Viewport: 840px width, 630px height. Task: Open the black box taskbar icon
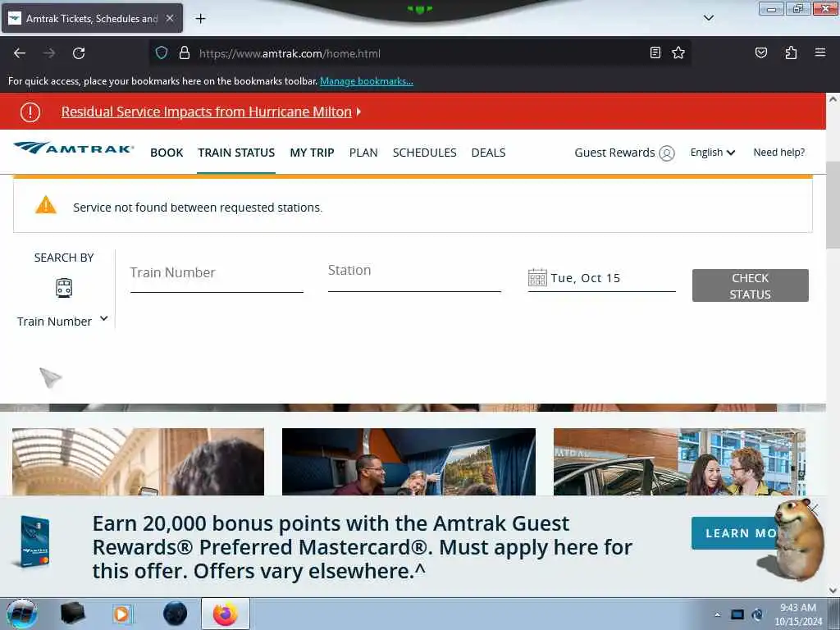73,614
